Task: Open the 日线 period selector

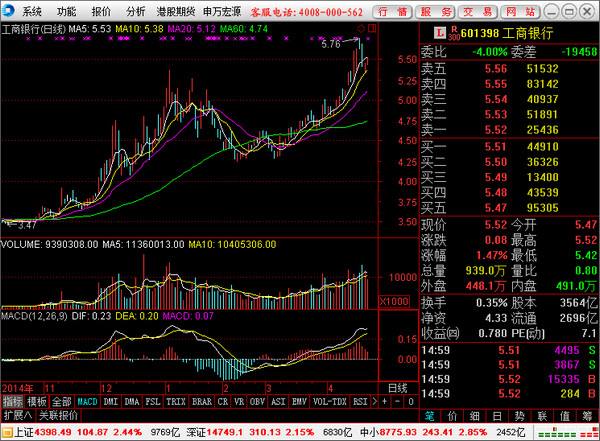Action: pos(398,388)
